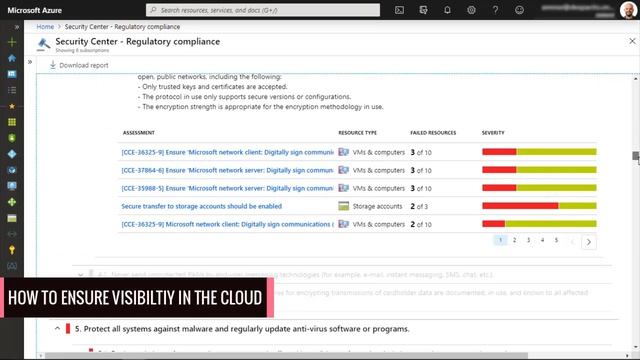Select page 4 in pagination

(x=542, y=240)
